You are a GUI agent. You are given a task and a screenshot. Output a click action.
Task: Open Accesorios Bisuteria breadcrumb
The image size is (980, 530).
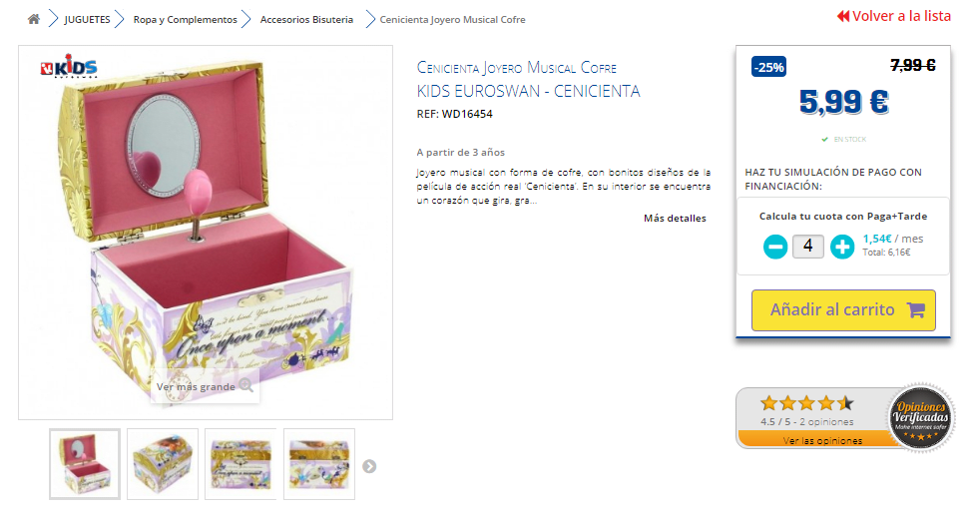pos(306,19)
